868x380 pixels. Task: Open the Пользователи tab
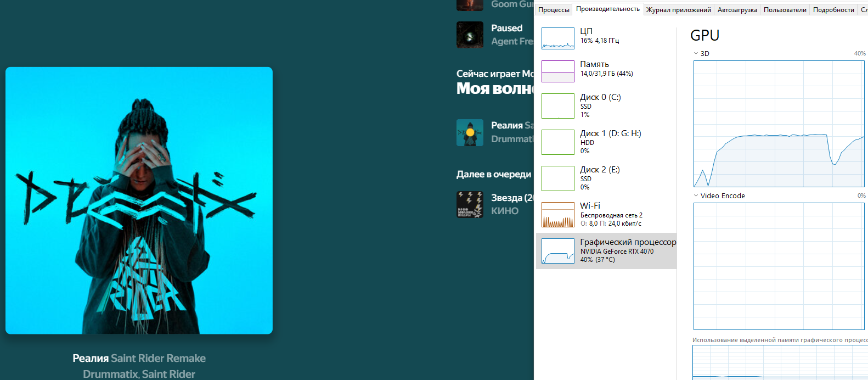tap(785, 10)
